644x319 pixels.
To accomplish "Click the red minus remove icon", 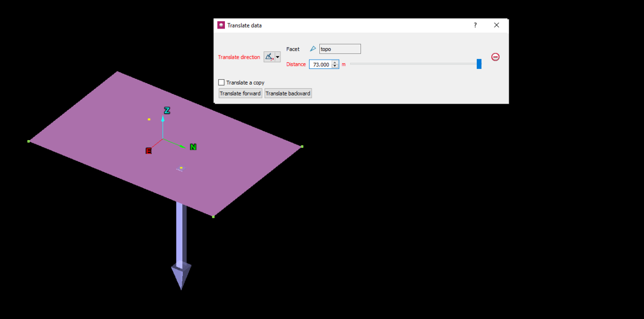I will point(495,57).
